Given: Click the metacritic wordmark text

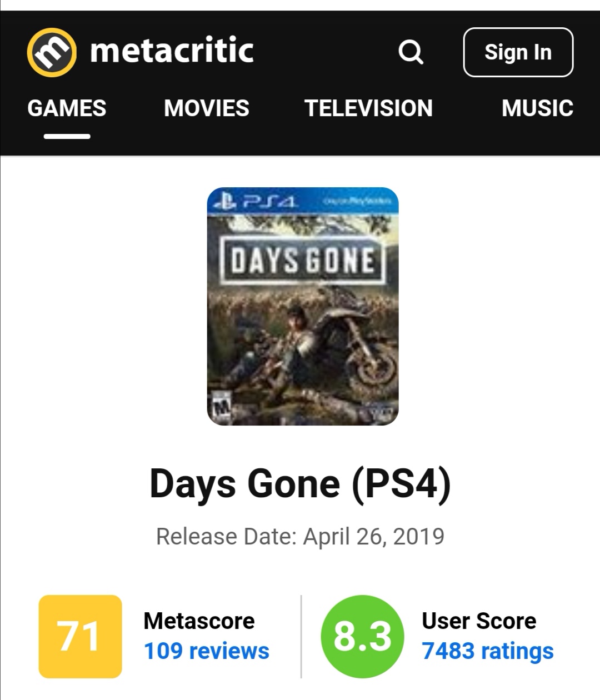Looking at the screenshot, I should tap(172, 51).
